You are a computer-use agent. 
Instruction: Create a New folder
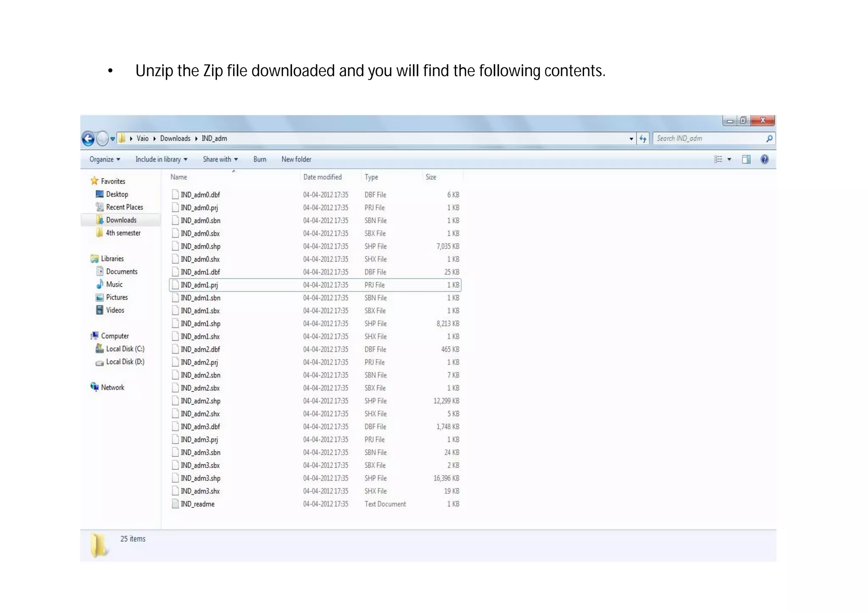tap(296, 159)
